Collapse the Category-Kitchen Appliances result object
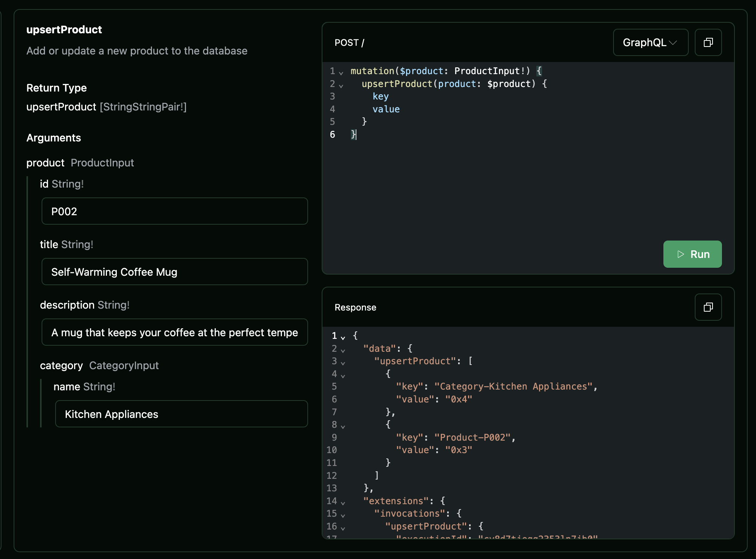 click(x=343, y=375)
